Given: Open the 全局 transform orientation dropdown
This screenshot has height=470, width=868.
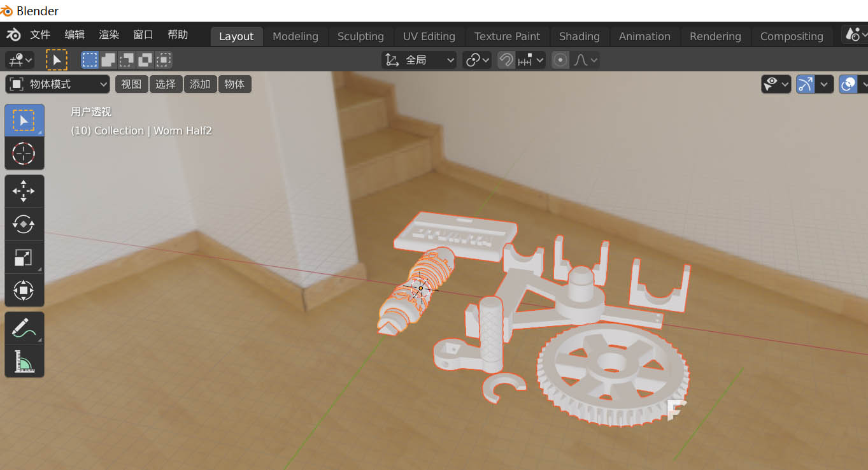Looking at the screenshot, I should pos(419,60).
